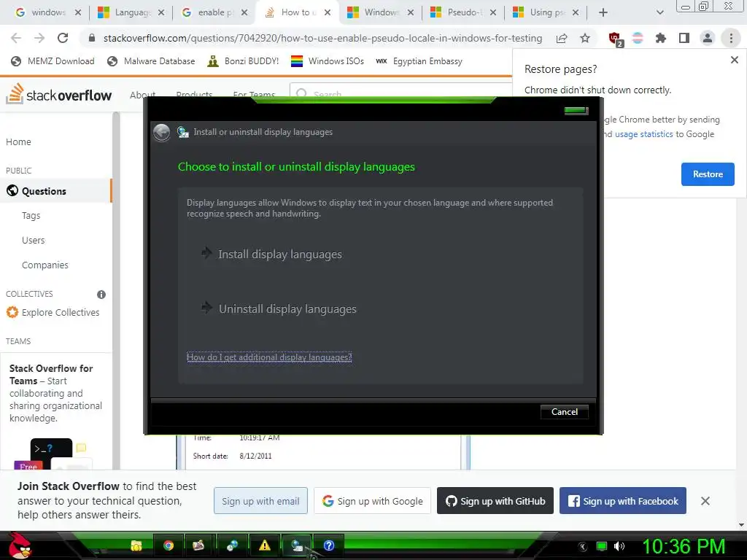The image size is (747, 560).
Task: Open Egyptian Embassy bookmark
Action: point(419,61)
